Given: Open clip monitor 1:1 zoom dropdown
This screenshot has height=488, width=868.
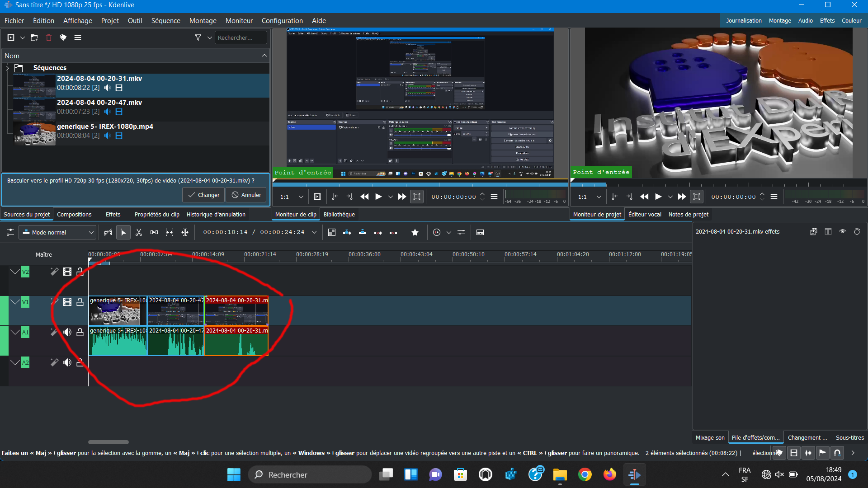Looking at the screenshot, I should point(292,197).
